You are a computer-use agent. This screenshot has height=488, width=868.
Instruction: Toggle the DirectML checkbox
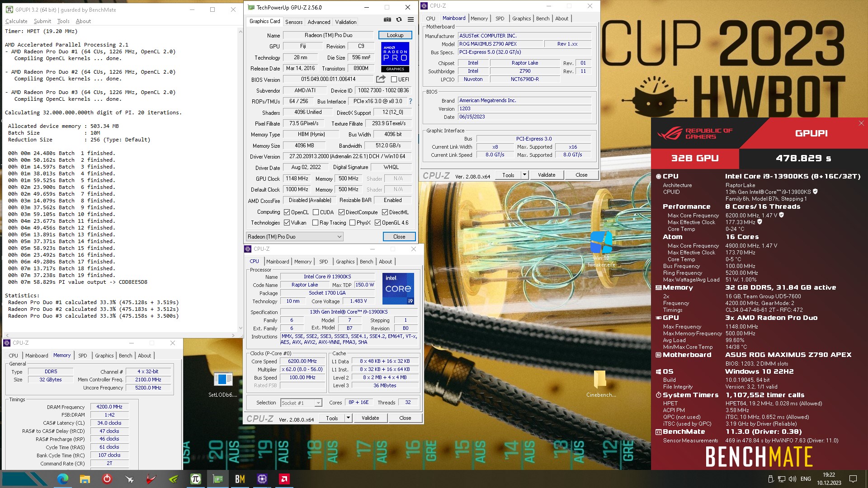tap(385, 212)
